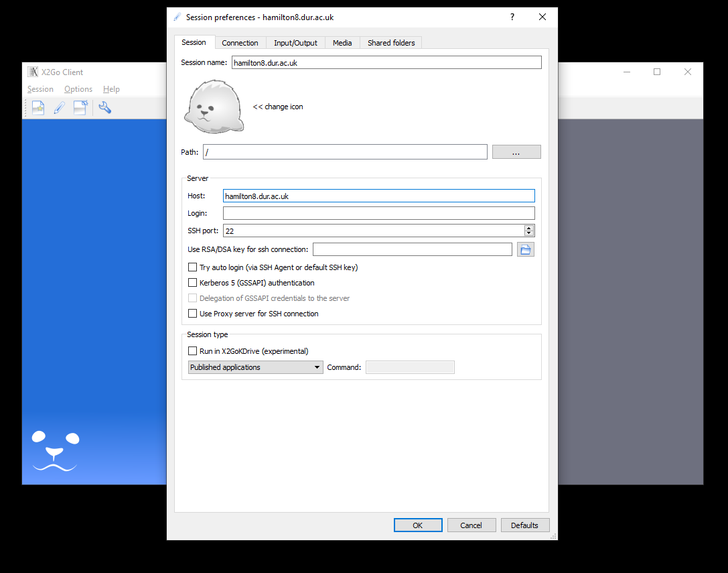Click the New session toolbar icon
Viewport: 728px width, 573px height.
tap(38, 108)
